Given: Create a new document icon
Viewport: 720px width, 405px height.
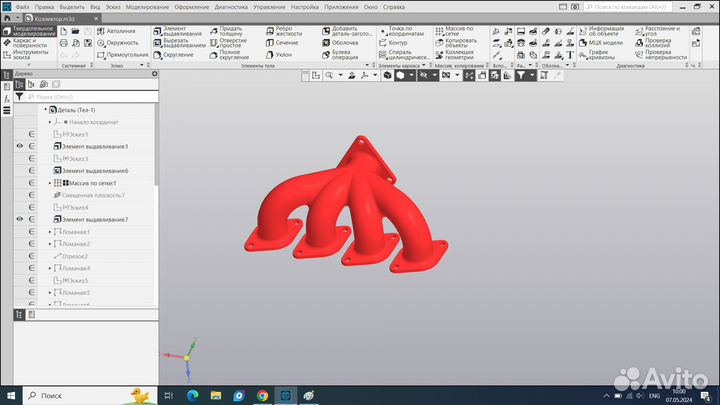Looking at the screenshot, I should pyautogui.click(x=63, y=31).
